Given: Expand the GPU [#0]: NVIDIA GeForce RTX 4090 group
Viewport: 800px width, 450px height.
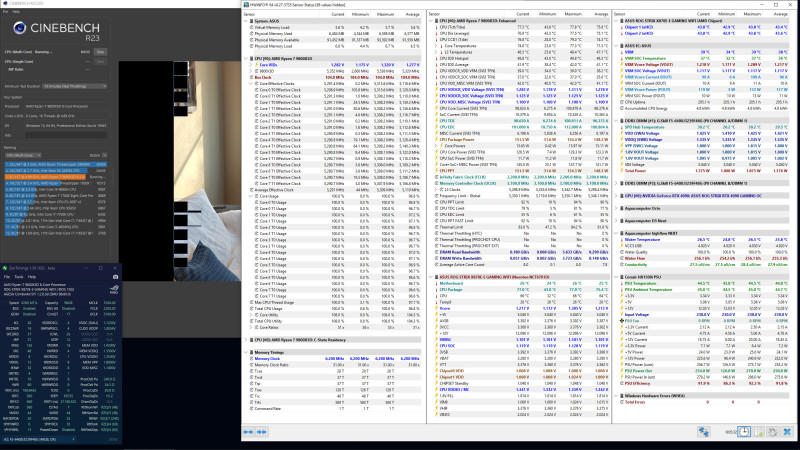Looking at the screenshot, I should point(616,196).
